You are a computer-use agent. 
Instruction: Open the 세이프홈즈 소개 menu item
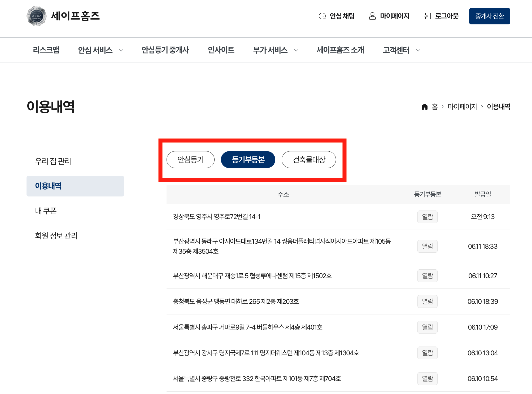pyautogui.click(x=340, y=50)
